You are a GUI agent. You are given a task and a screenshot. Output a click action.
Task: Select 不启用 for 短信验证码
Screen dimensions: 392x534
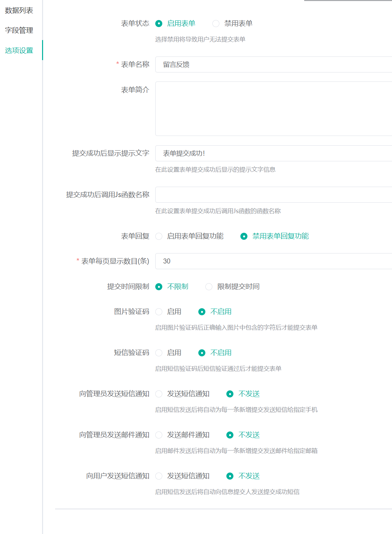pyautogui.click(x=202, y=353)
